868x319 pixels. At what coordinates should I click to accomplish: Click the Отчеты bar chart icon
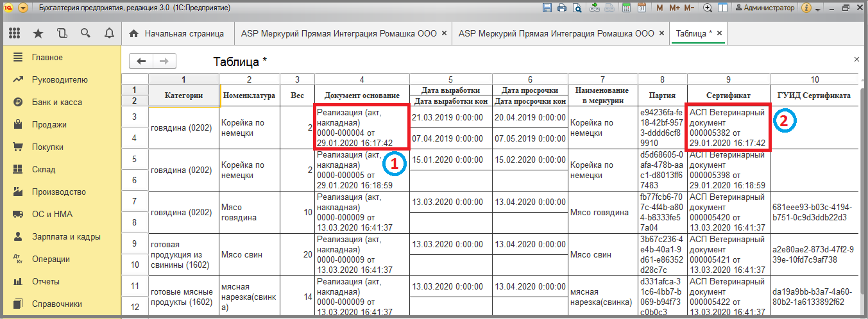click(x=17, y=282)
